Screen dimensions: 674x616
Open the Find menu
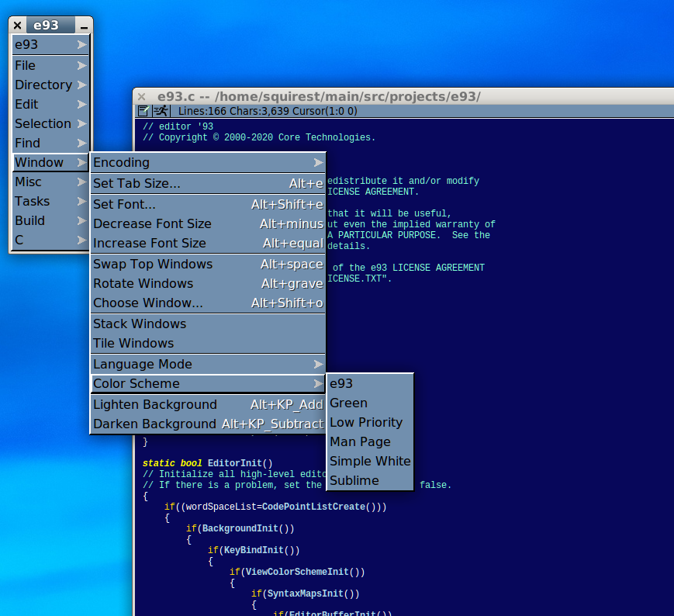click(x=50, y=143)
